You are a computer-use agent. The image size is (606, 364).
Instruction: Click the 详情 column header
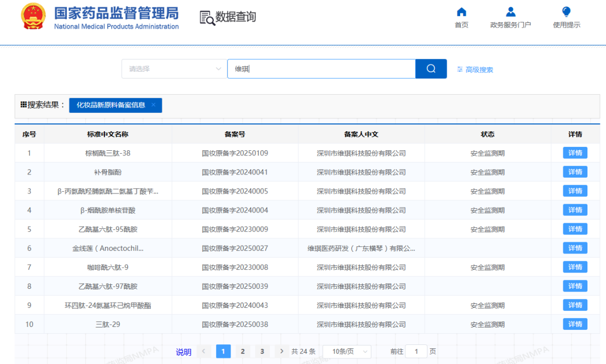coord(575,134)
